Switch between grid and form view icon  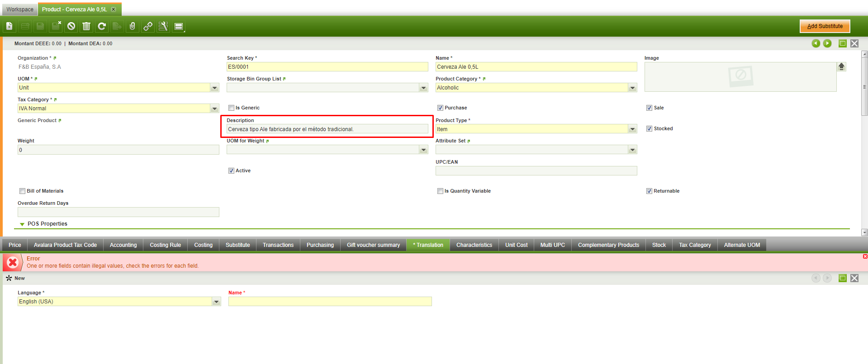[179, 26]
